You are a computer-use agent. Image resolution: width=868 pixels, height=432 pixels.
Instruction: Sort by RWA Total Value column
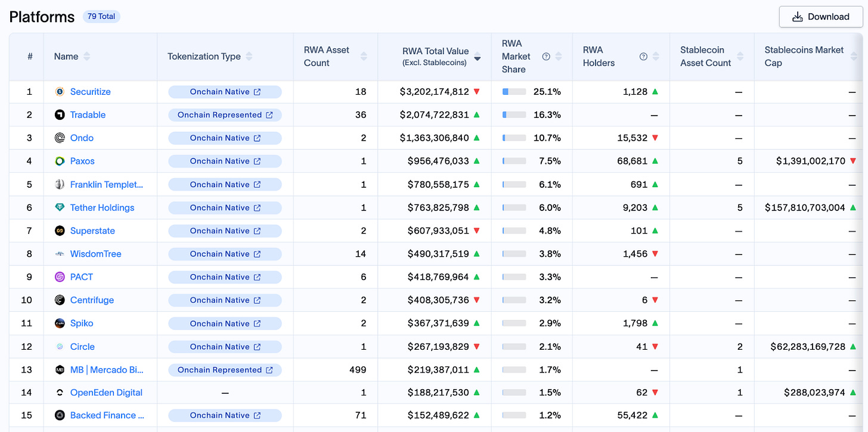[478, 57]
